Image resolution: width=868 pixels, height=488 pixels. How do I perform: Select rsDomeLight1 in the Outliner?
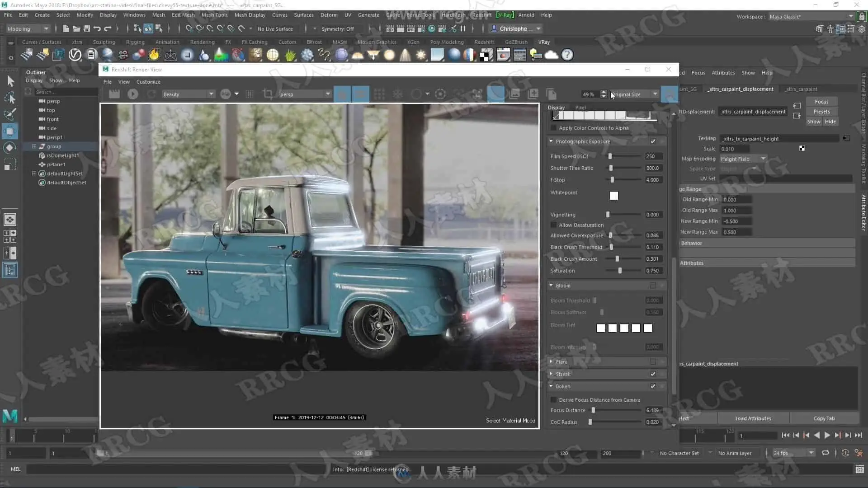point(63,155)
